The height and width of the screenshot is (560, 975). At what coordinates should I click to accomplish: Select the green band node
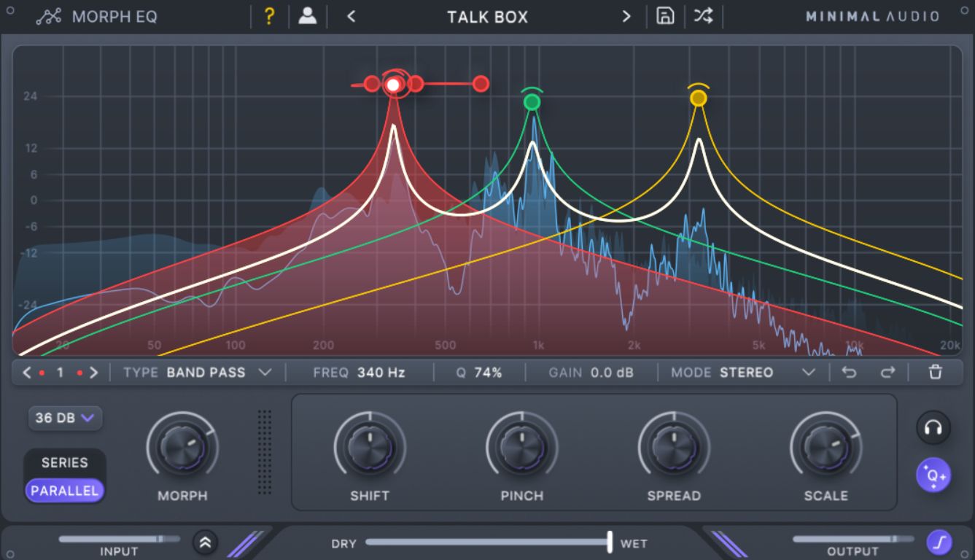pyautogui.click(x=532, y=102)
